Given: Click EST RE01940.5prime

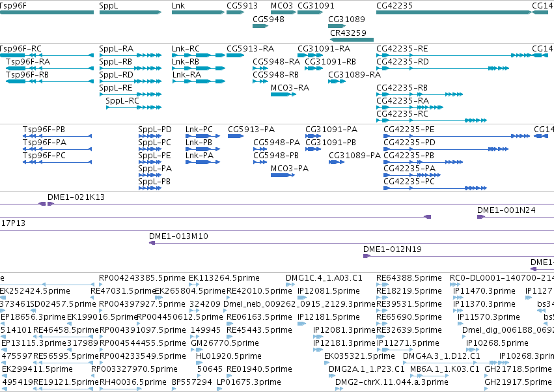Looking at the screenshot, I should click(x=259, y=369).
